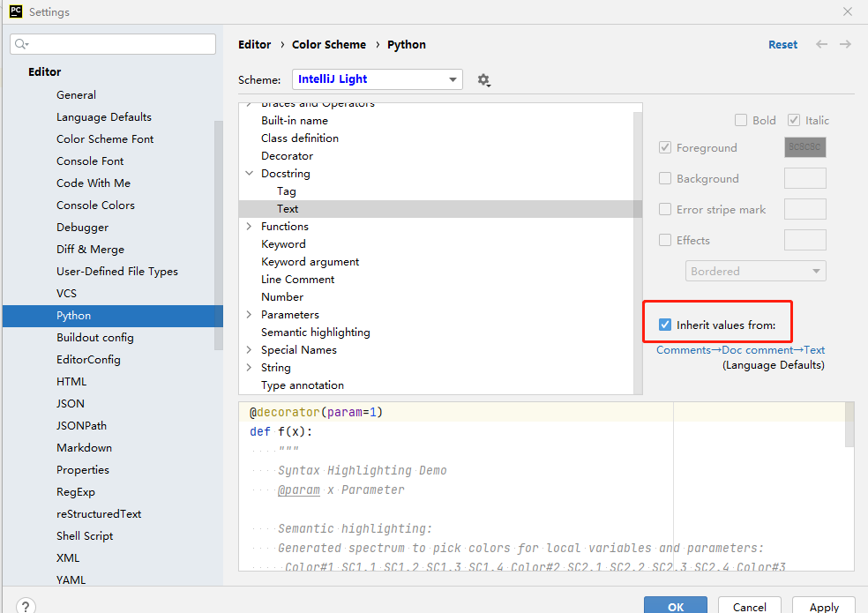Click the Reset link
The height and width of the screenshot is (613, 868).
click(x=782, y=44)
